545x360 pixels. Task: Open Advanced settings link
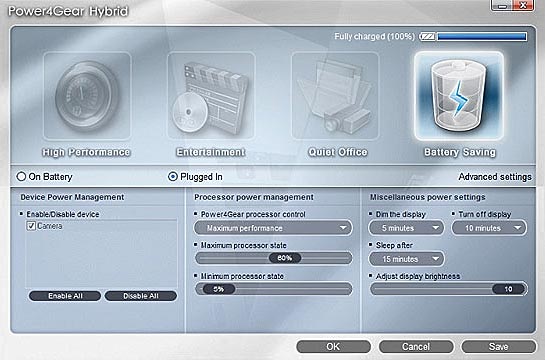[x=495, y=177]
